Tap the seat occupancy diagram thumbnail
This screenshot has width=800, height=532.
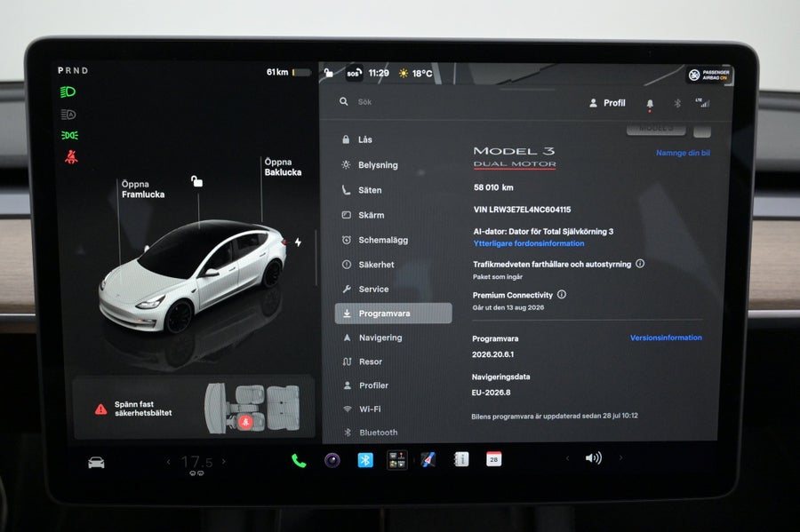pos(252,408)
